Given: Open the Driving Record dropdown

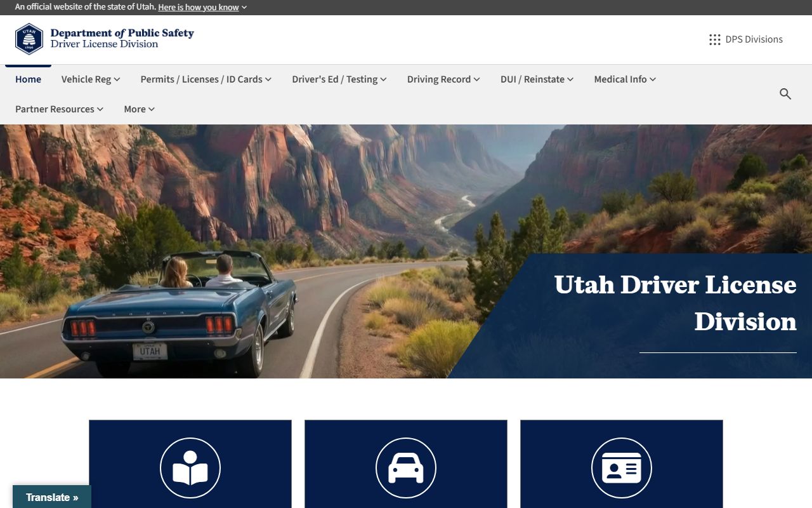Looking at the screenshot, I should click(x=443, y=79).
